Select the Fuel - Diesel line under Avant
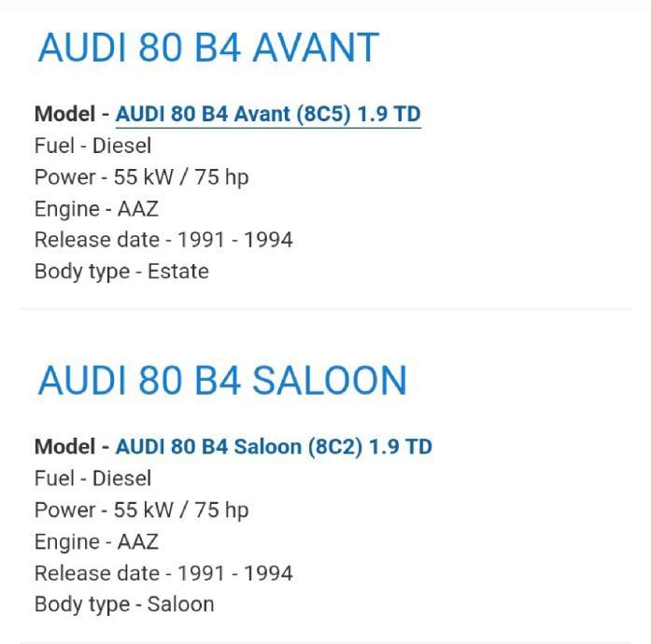The width and height of the screenshot is (651, 644). [x=92, y=146]
